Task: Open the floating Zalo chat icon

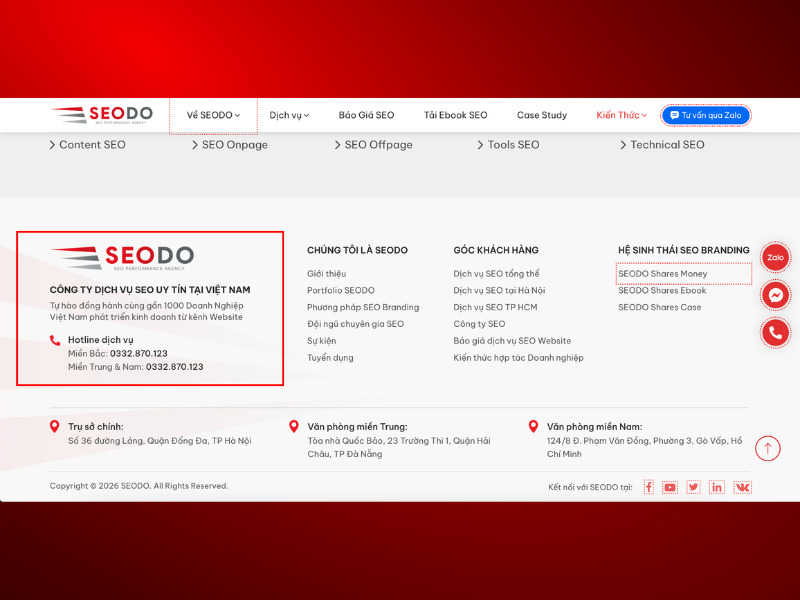Action: 776,257
